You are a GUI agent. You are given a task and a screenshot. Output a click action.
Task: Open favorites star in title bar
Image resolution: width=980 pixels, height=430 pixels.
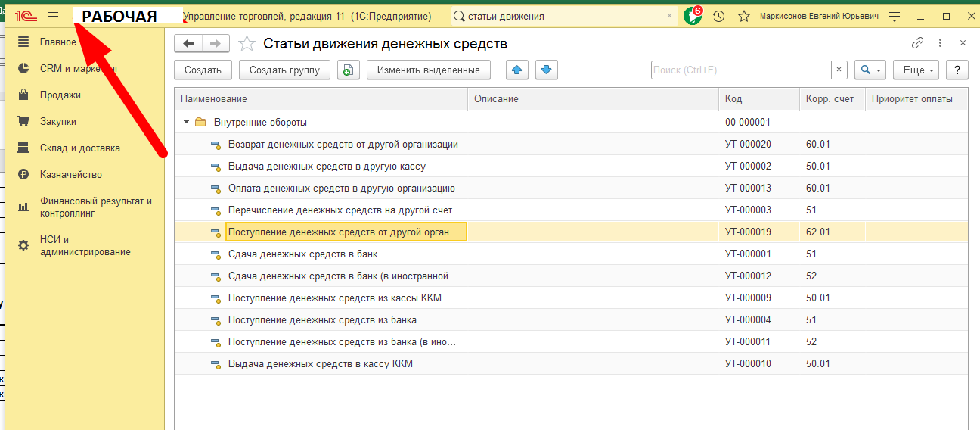(x=744, y=16)
